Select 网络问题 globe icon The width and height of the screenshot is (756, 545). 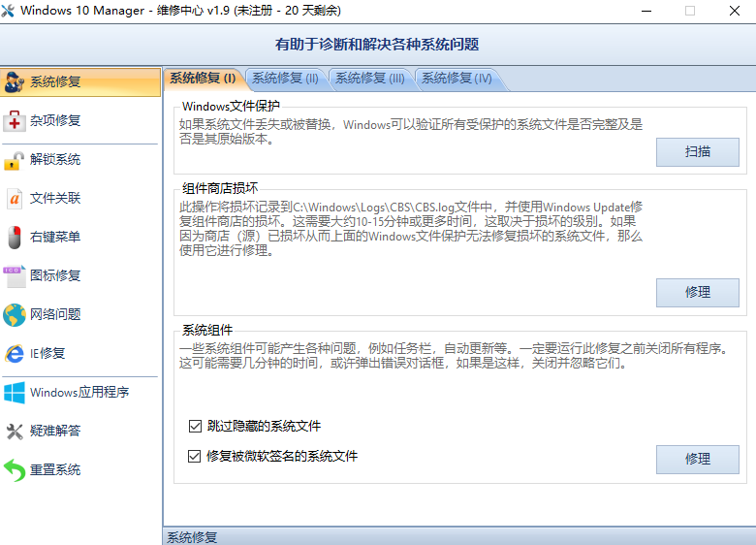coord(14,314)
